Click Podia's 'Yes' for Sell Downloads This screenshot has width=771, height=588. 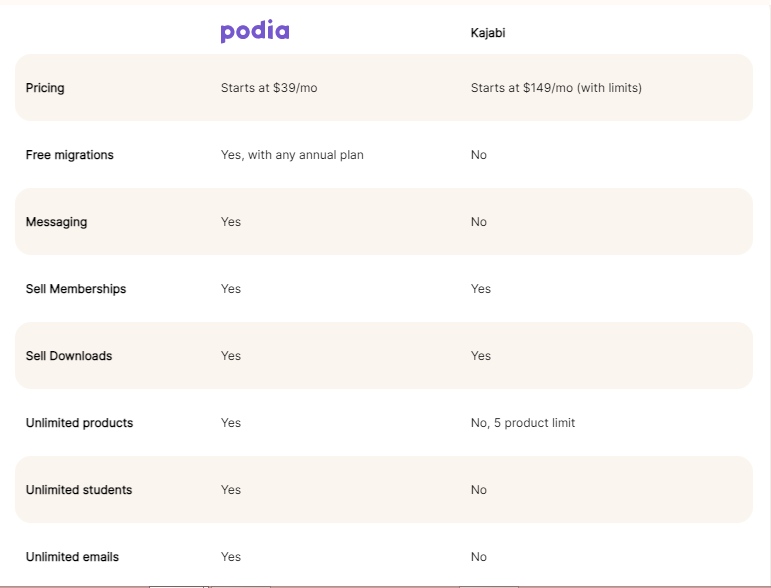click(x=231, y=356)
